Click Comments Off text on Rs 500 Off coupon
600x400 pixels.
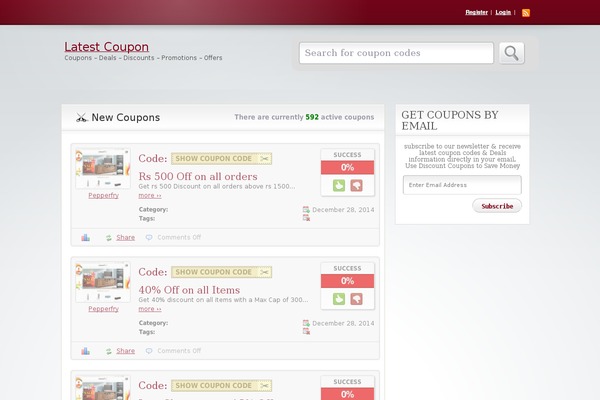179,237
